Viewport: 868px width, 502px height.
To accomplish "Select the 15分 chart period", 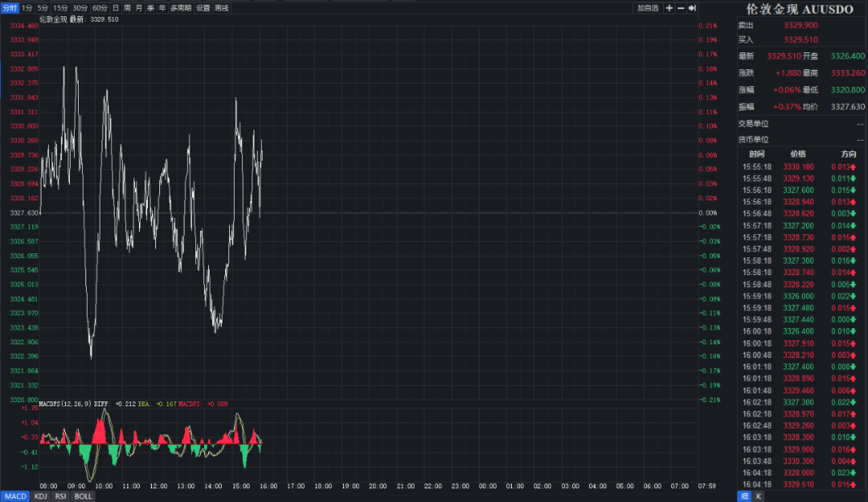I will [x=60, y=8].
